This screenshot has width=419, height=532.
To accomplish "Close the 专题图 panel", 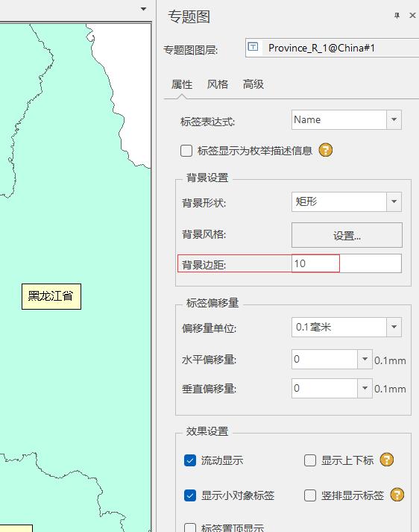I will (x=412, y=15).
